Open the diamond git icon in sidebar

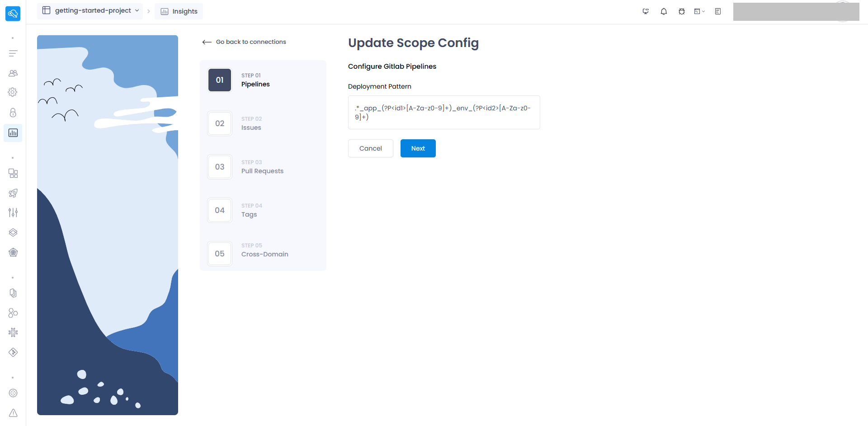[x=13, y=352]
